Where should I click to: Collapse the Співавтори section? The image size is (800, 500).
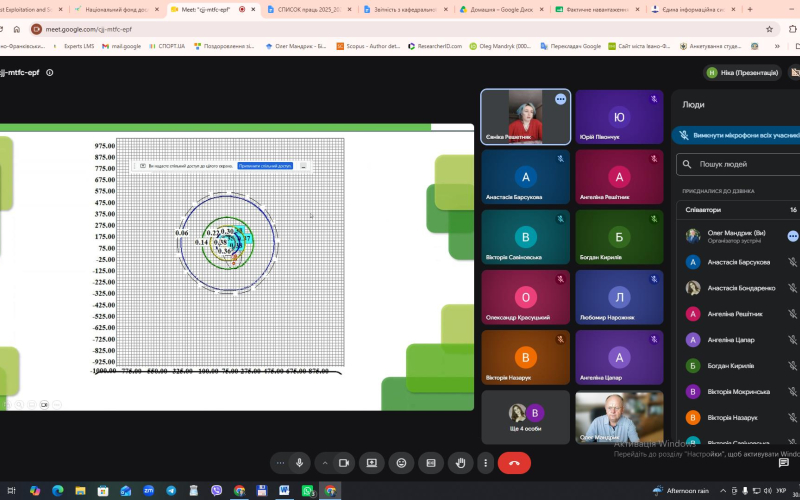[738, 210]
